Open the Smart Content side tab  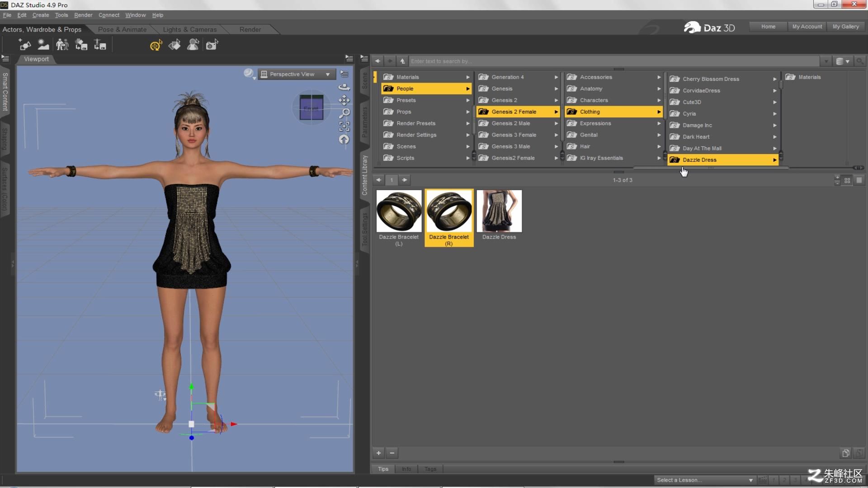point(5,92)
